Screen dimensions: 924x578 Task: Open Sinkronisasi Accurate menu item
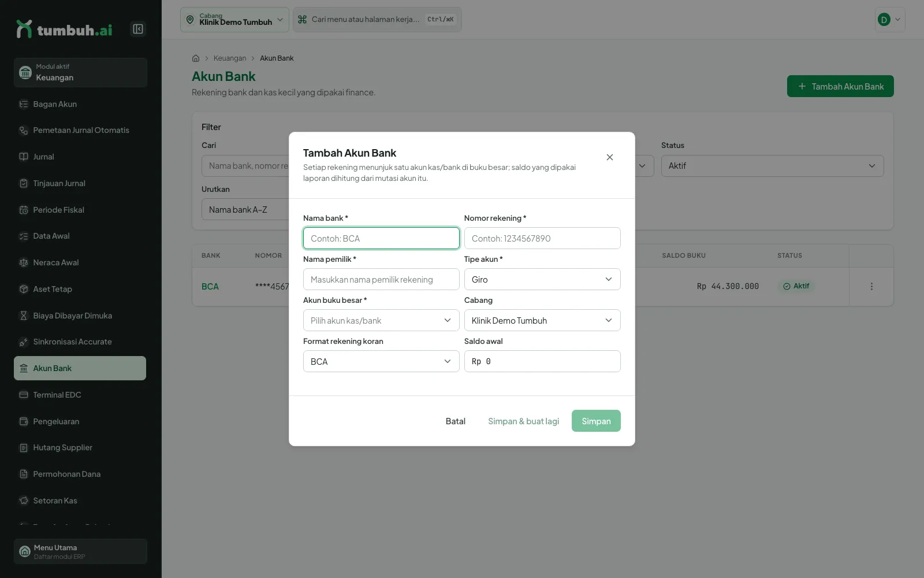click(80, 342)
